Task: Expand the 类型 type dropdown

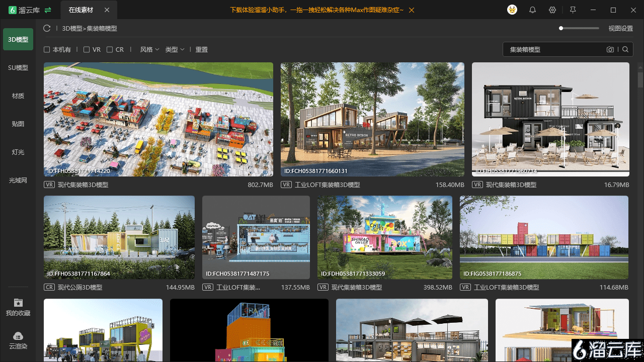Action: click(x=175, y=50)
